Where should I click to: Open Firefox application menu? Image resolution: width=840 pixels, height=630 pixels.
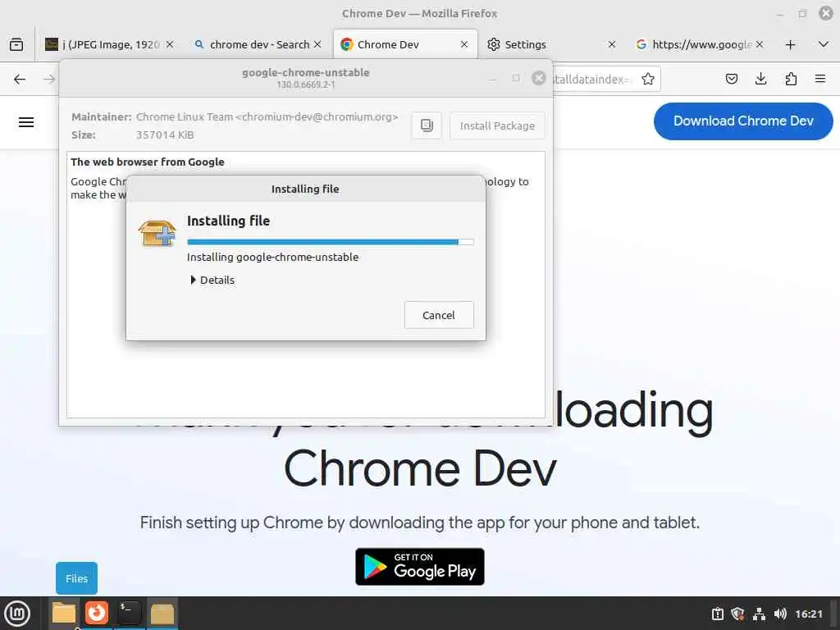pos(820,80)
